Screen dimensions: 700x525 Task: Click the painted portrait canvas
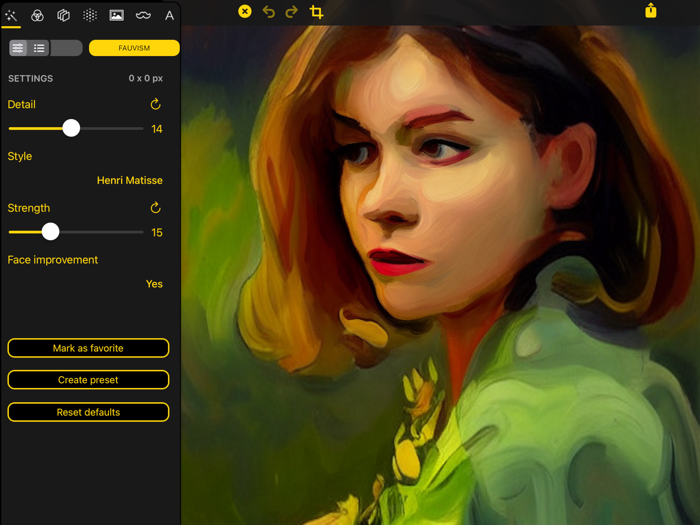(440, 275)
